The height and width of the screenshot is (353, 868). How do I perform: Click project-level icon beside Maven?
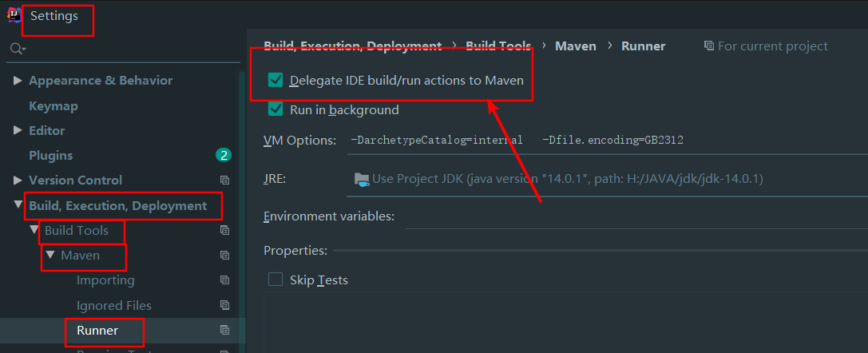[x=225, y=256]
